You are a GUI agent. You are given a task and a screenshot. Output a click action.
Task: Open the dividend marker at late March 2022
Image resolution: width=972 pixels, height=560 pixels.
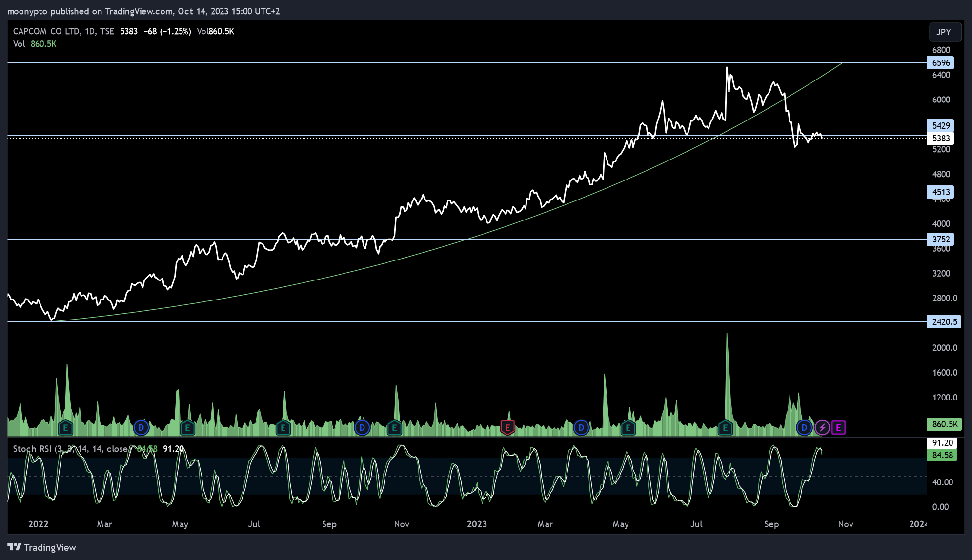click(x=141, y=428)
